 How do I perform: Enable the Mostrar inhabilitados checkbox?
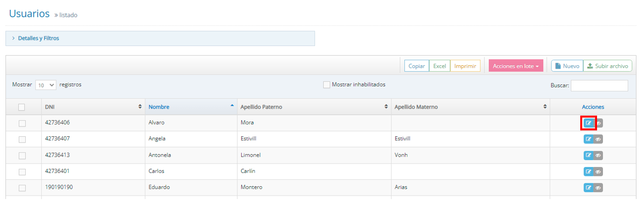[326, 85]
